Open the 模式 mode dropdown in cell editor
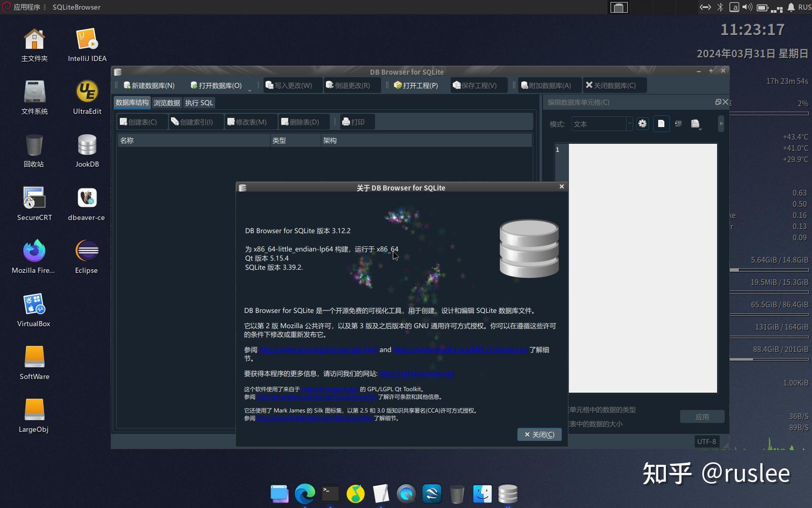 [x=601, y=123]
